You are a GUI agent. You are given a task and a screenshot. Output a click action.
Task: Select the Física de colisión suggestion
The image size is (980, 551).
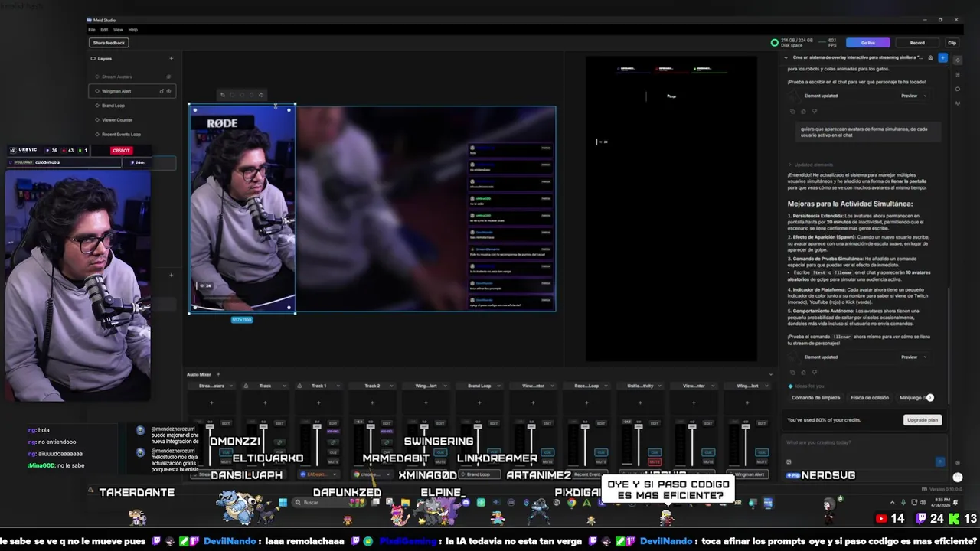[869, 398]
